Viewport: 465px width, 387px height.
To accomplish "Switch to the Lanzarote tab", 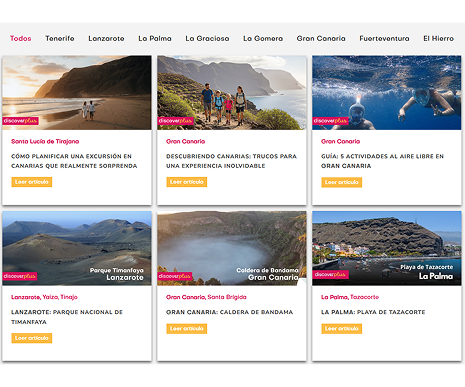I will point(106,38).
